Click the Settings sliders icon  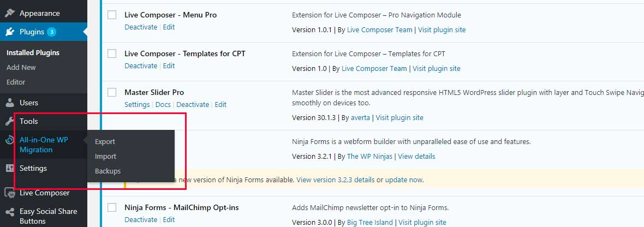point(10,168)
